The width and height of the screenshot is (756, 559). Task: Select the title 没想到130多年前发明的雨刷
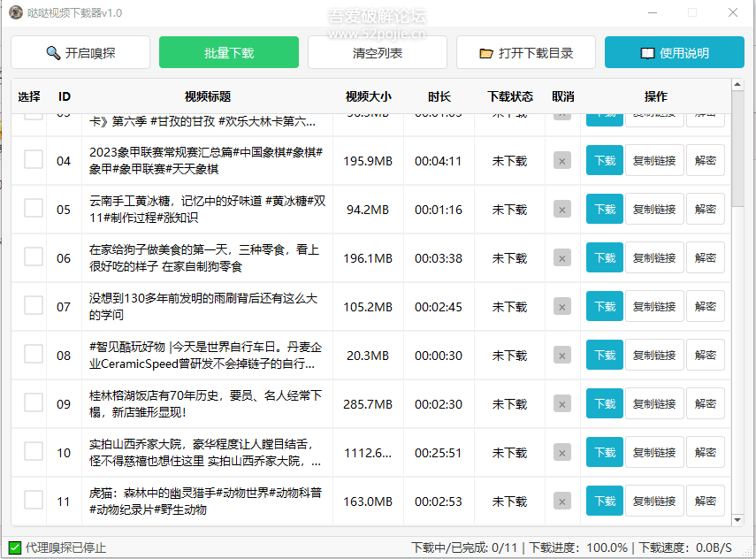pyautogui.click(x=203, y=307)
